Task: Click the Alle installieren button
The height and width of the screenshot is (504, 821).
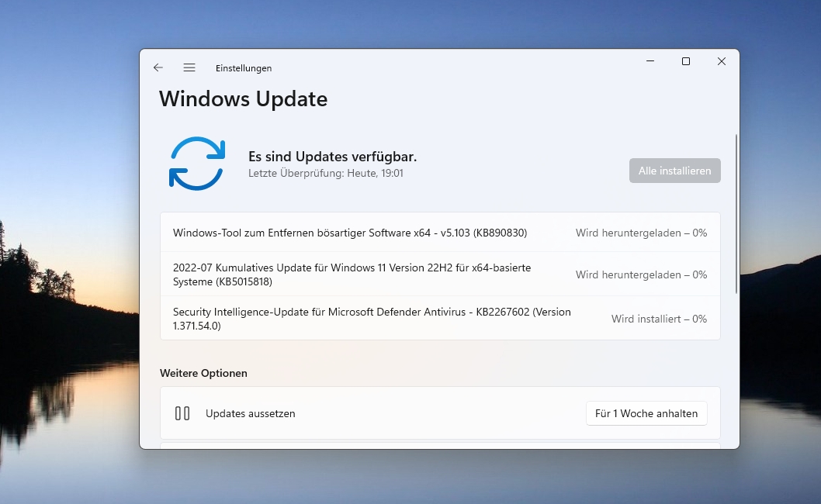Action: [x=674, y=171]
